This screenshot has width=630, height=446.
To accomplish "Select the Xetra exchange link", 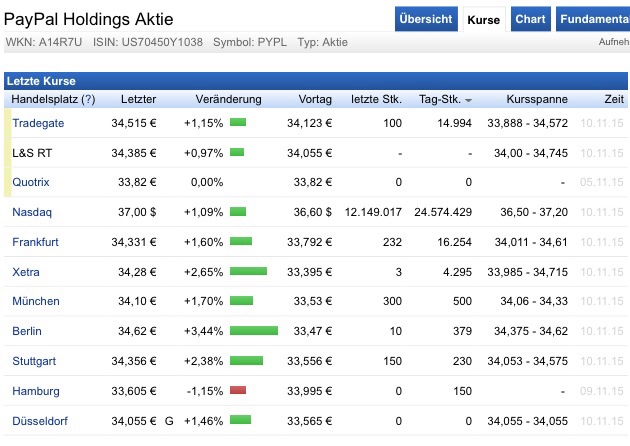I will pyautogui.click(x=26, y=272).
